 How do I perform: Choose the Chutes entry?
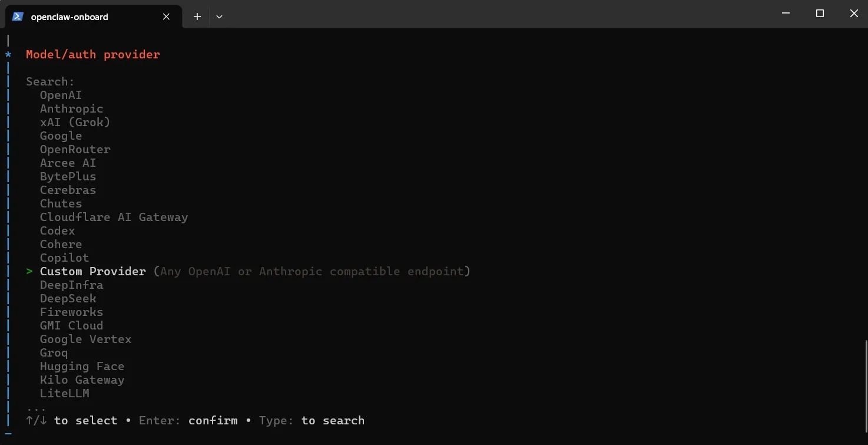[61, 203]
